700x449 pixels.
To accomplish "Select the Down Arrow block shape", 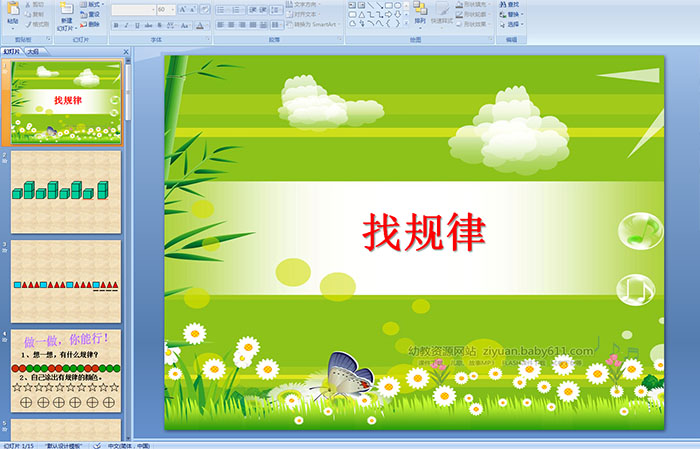I will pos(397,14).
